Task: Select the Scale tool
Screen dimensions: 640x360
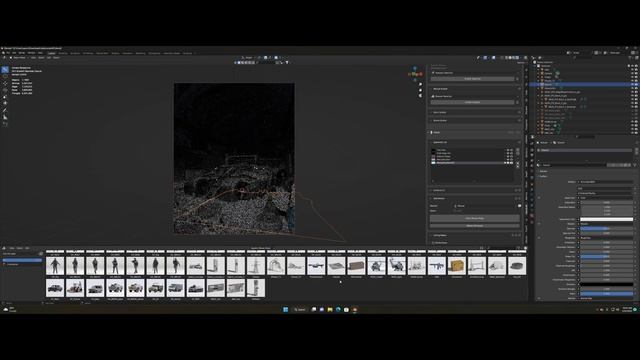Action: (5, 97)
